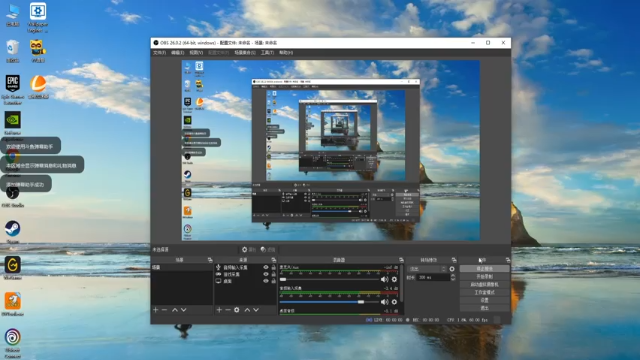Click the start recording button
This screenshot has height=360, width=640.
(484, 277)
